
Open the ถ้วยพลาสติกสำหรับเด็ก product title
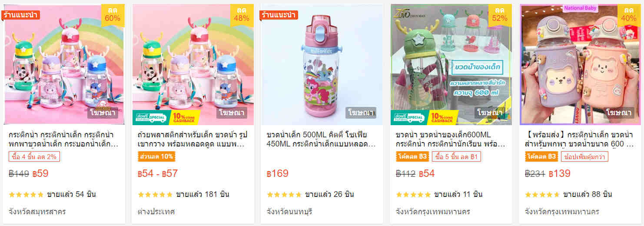(193, 139)
